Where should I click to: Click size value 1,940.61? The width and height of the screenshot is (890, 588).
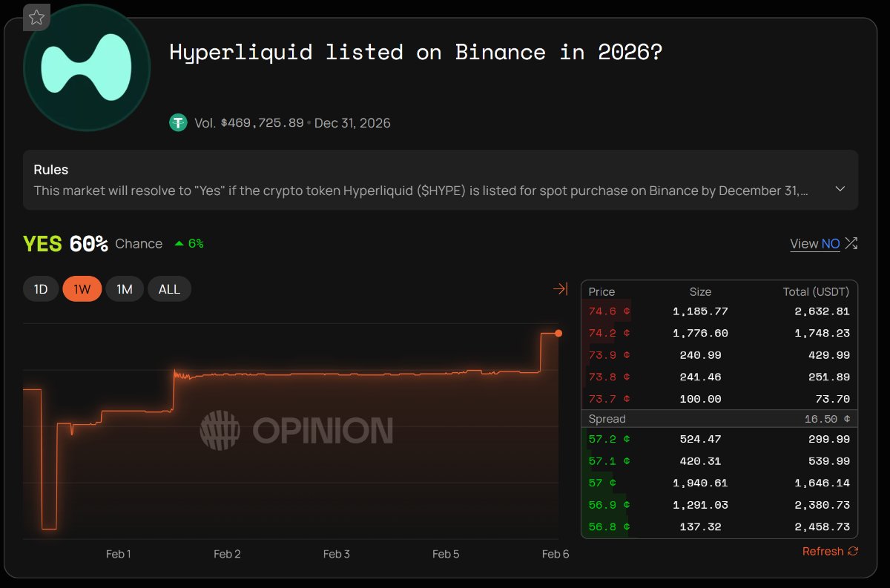[x=700, y=483]
